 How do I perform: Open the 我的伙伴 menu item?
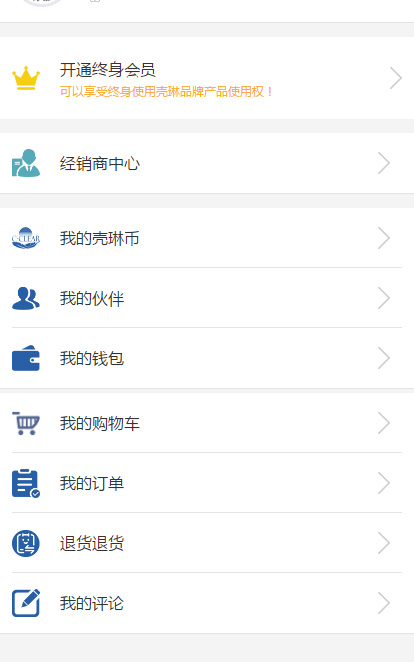pos(207,298)
